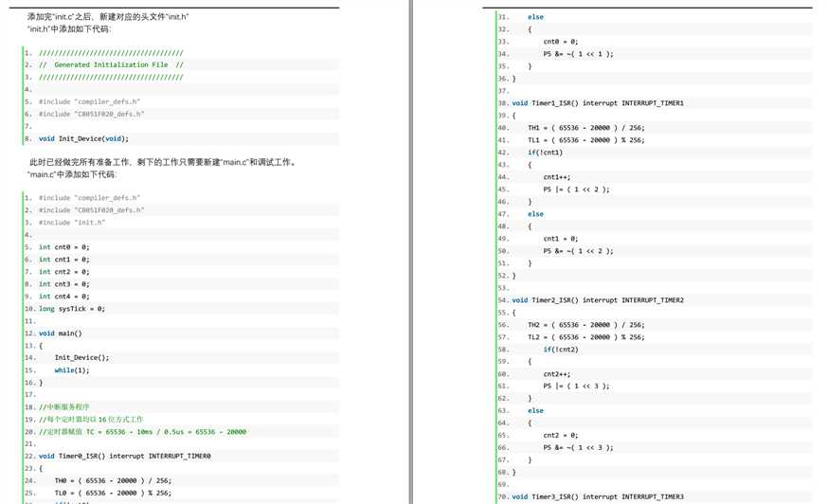
Task: Click the statement "cnt1 = 0;" on line 49
Action: coord(561,239)
